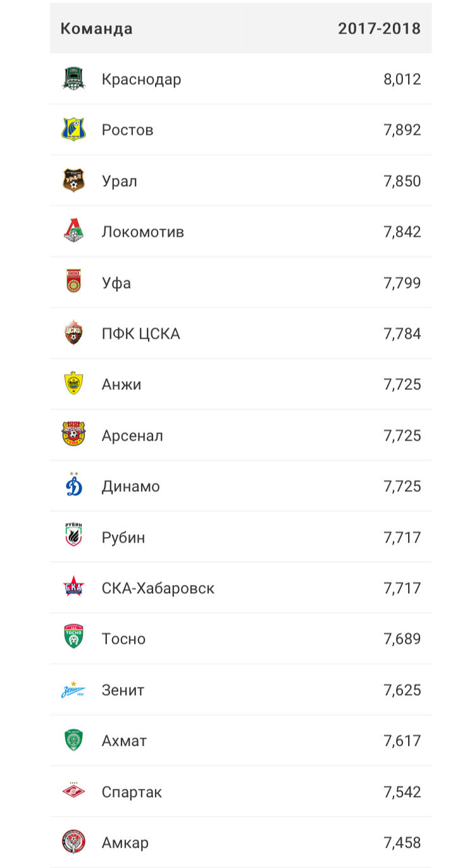Click the Ural club logo
Image resolution: width=453 pixels, height=868 pixels.
coord(73,180)
